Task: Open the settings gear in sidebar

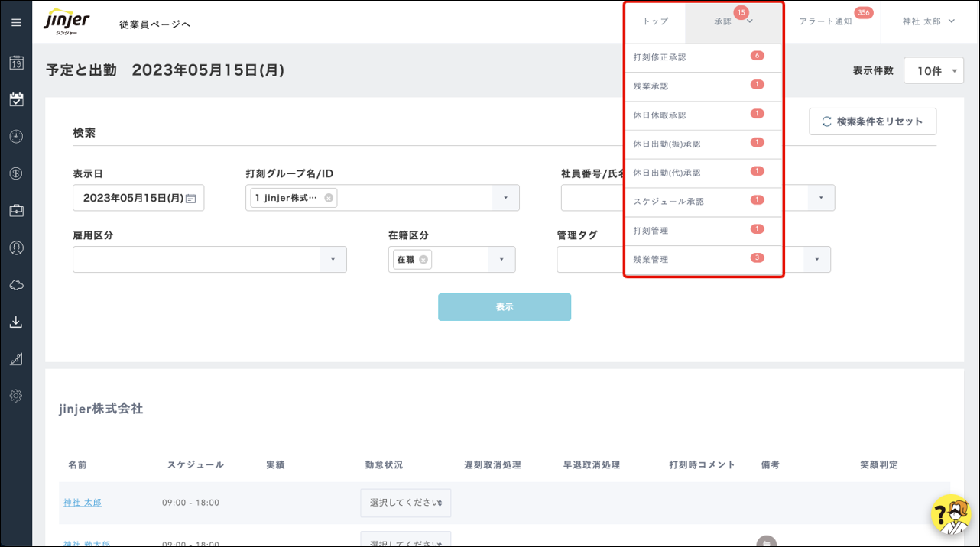Action: [x=16, y=396]
